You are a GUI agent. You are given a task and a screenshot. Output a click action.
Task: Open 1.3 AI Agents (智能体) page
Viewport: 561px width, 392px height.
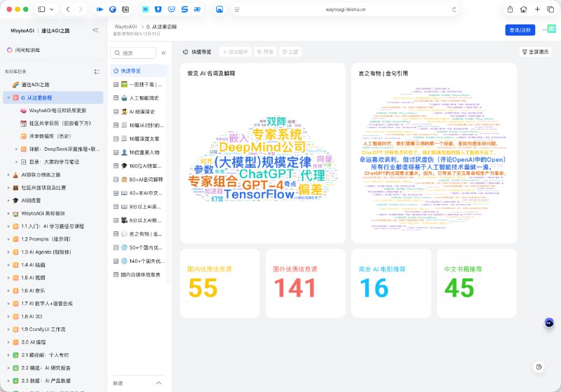(46, 252)
